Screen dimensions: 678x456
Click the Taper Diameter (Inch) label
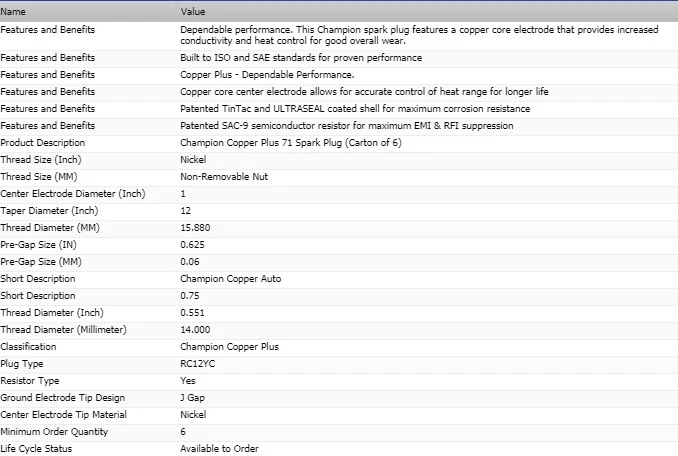[49, 210]
